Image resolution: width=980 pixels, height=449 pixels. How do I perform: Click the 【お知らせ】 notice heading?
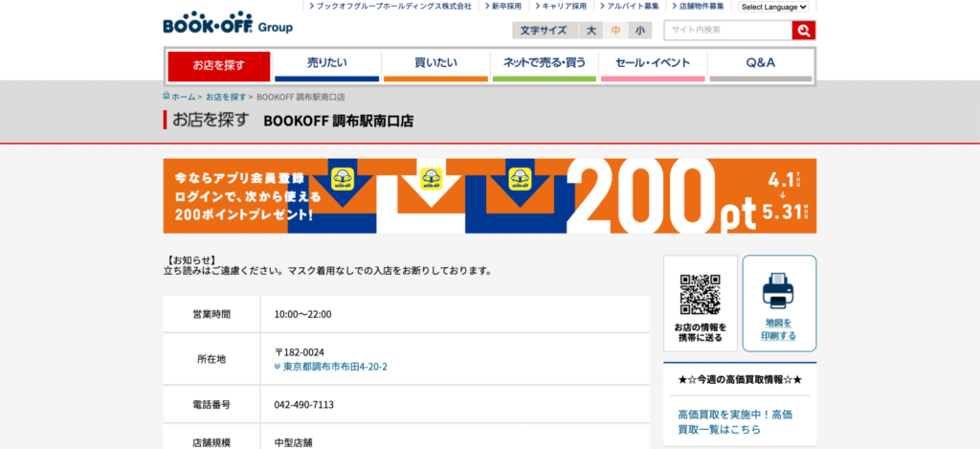[190, 260]
